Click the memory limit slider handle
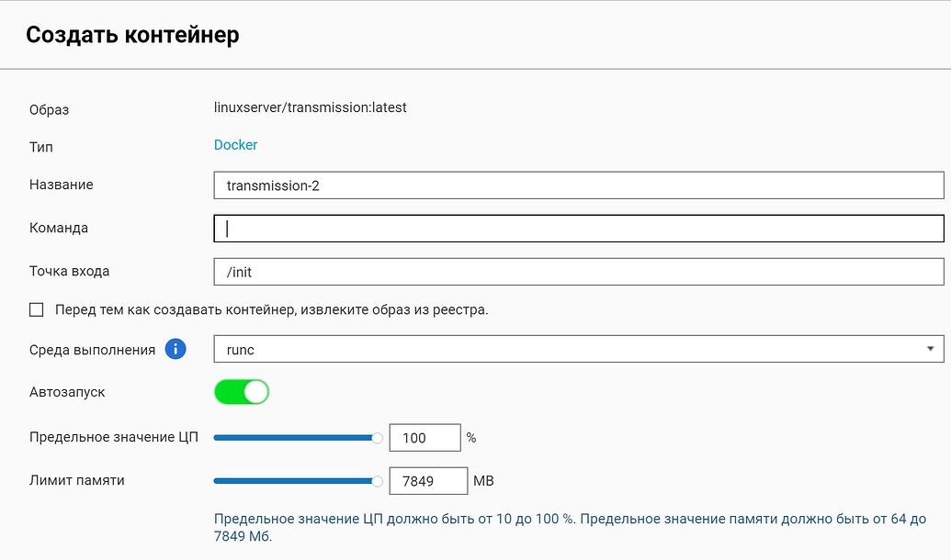The height and width of the screenshot is (560, 951). point(376,480)
